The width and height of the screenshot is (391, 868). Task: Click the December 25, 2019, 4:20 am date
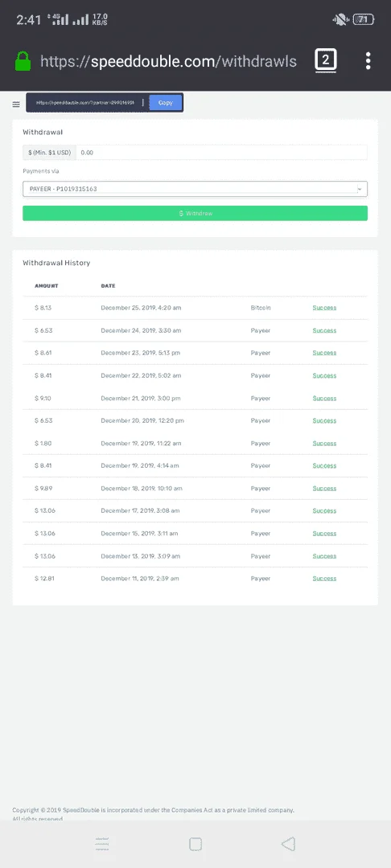[141, 308]
